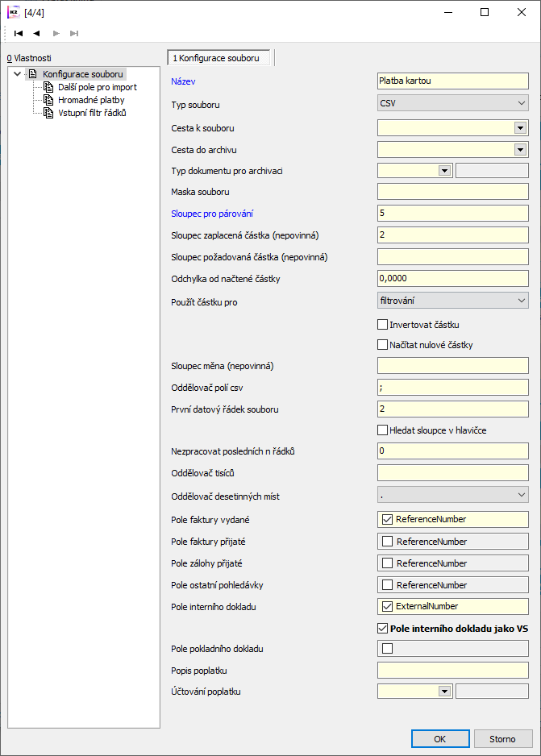Go to last record arrow
Screen dimensions: 541x756
point(74,33)
